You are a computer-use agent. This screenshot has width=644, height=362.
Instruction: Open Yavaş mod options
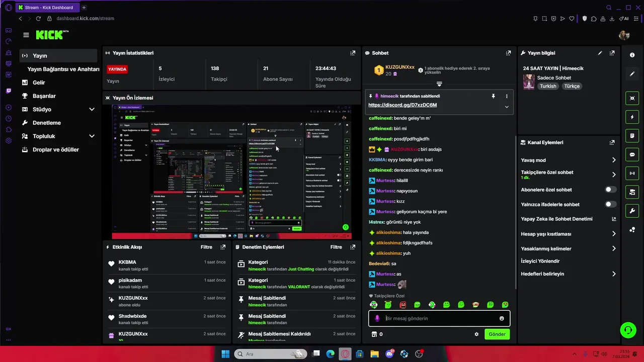coord(568,160)
